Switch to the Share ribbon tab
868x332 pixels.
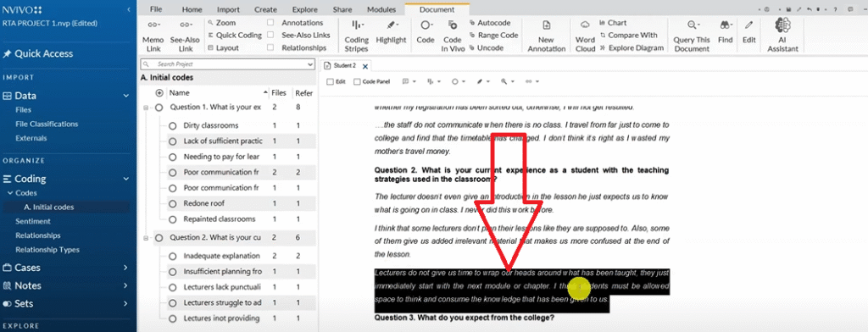(342, 9)
